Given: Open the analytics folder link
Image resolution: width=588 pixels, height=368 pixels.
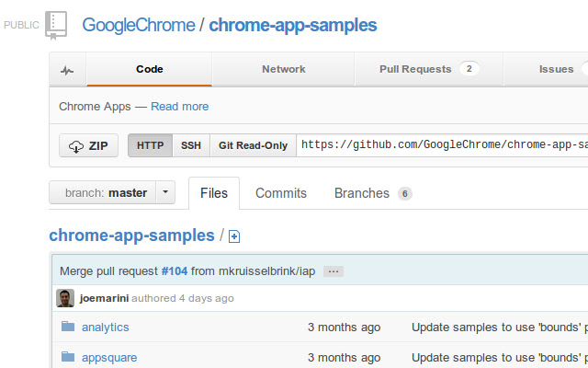Looking at the screenshot, I should 106,328.
